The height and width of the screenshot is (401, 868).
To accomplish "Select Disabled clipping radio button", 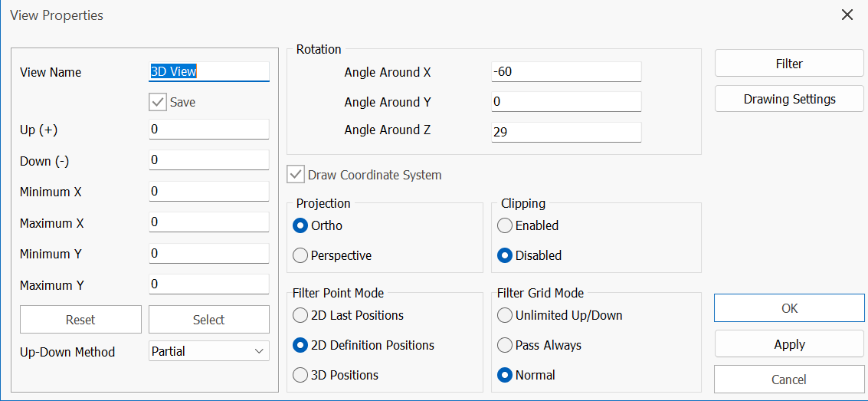I will (x=505, y=255).
